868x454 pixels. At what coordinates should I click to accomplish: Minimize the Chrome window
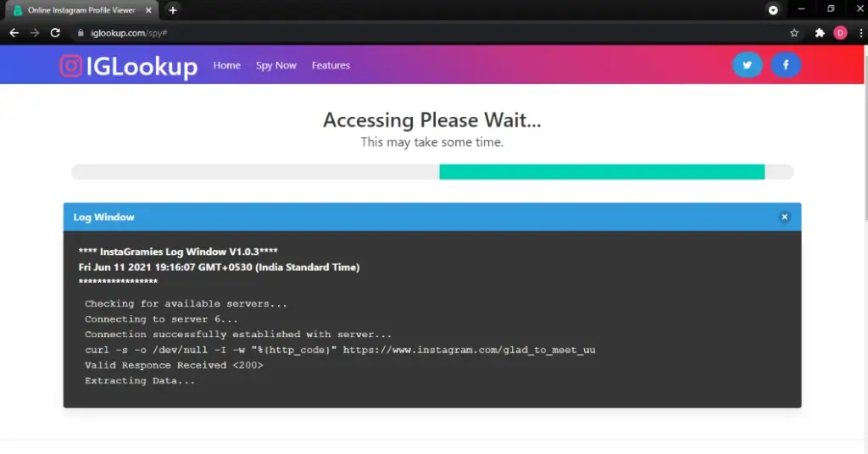(801, 9)
